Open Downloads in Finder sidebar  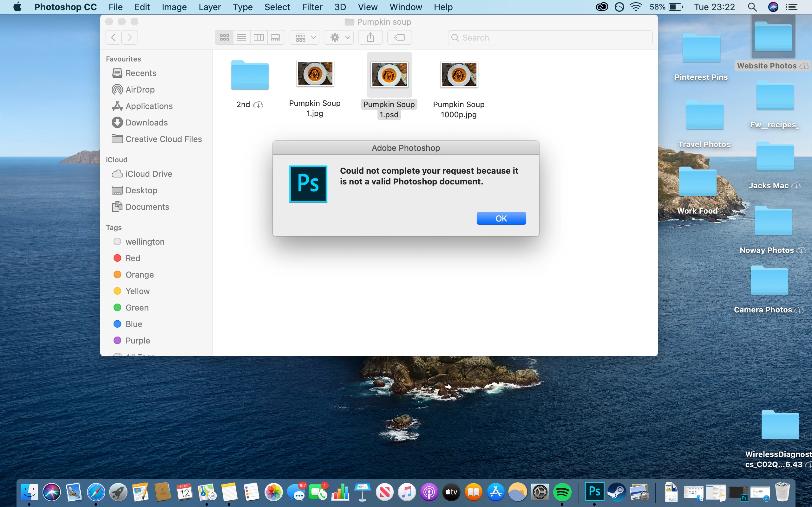pyautogui.click(x=146, y=122)
